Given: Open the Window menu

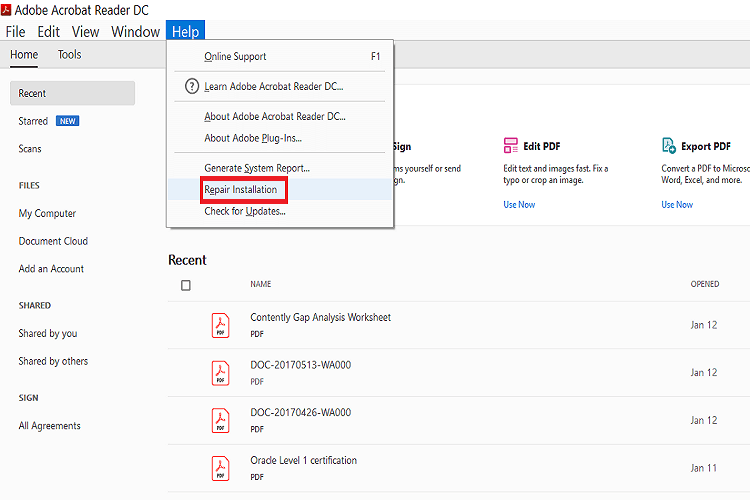Looking at the screenshot, I should pyautogui.click(x=135, y=32).
